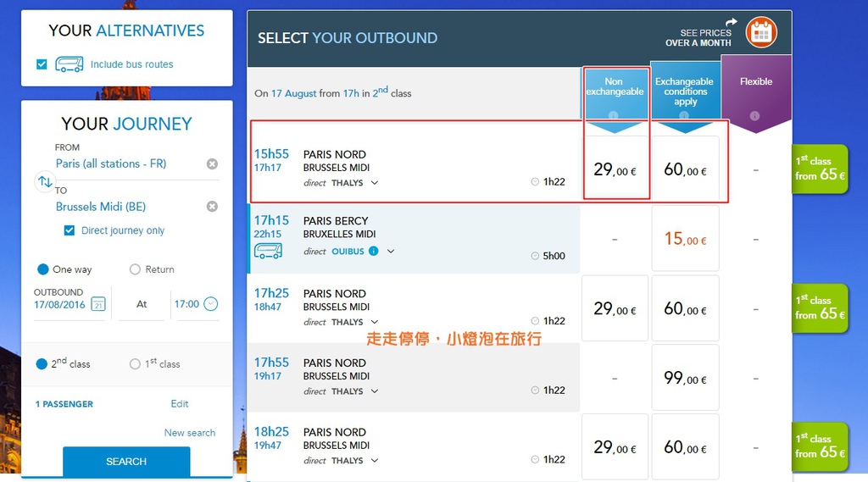The image size is (868, 482).
Task: Select the 1st class radio button
Action: [135, 364]
